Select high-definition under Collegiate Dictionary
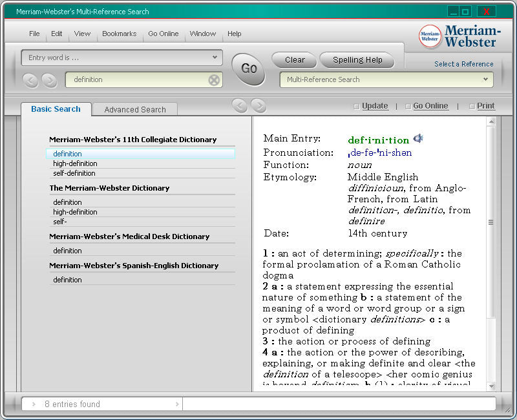The width and height of the screenshot is (517, 420). [75, 163]
